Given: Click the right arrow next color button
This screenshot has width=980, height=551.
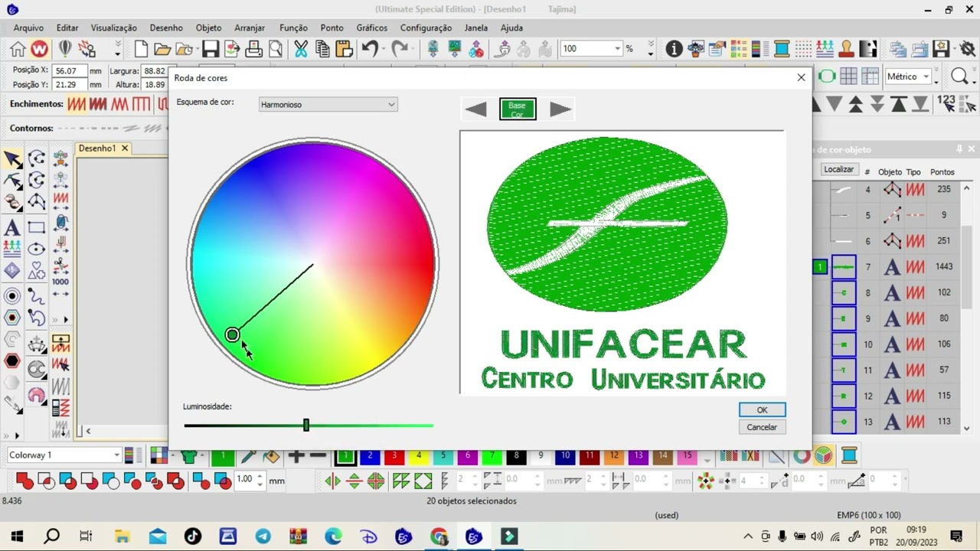Looking at the screenshot, I should (x=560, y=109).
